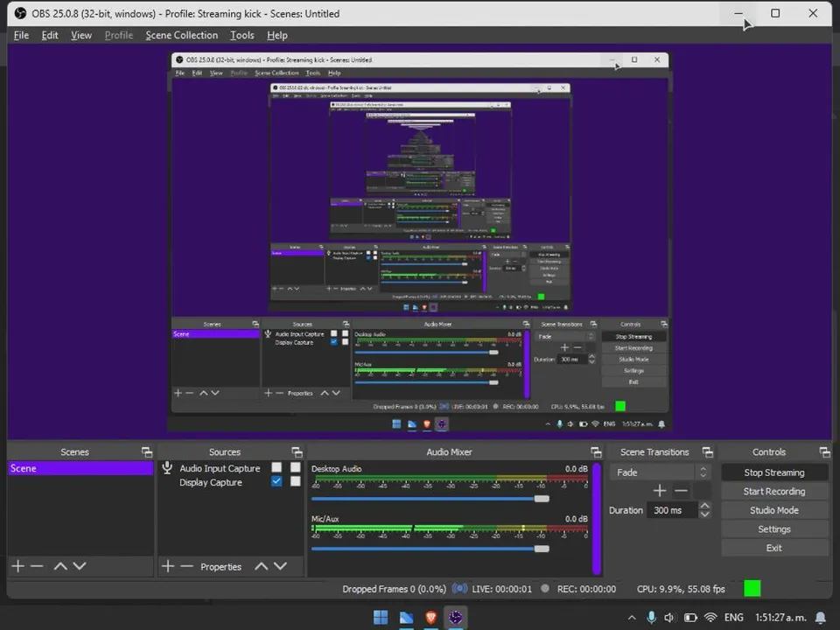Open the View menu

point(81,35)
